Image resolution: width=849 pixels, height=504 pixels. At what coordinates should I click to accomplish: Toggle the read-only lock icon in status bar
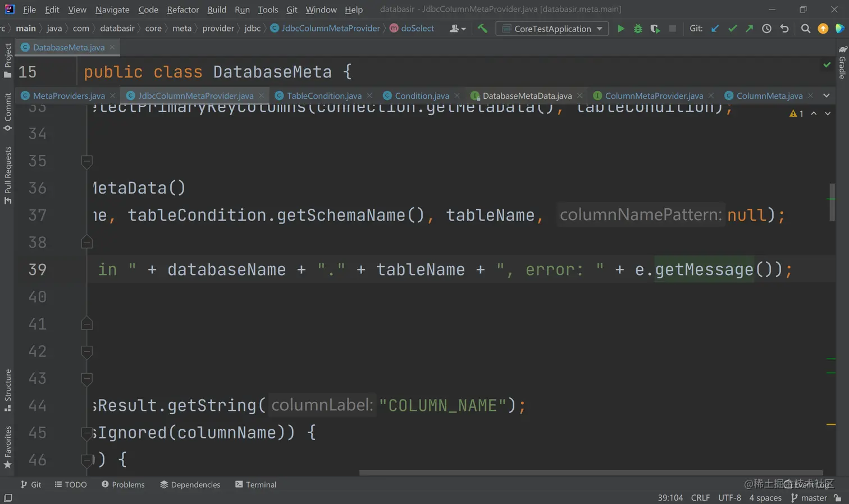click(838, 498)
